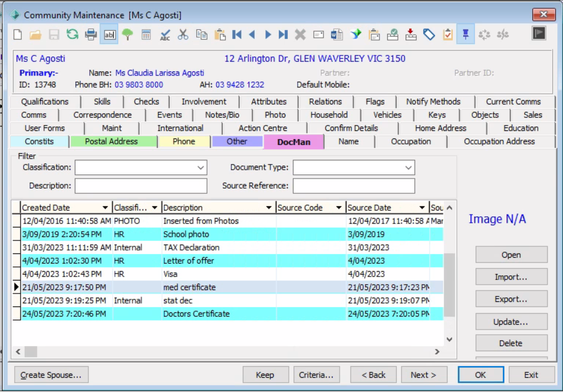Toggle the 'abl' text field icon
563x392 pixels.
109,35
